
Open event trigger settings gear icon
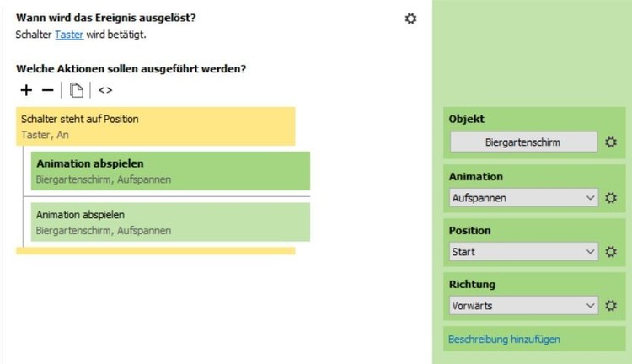pyautogui.click(x=410, y=19)
